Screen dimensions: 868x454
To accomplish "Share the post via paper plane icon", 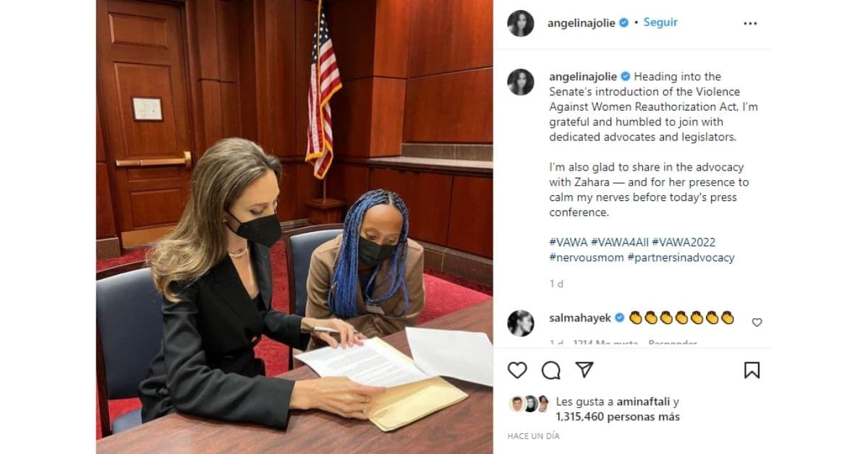I will pos(584,369).
